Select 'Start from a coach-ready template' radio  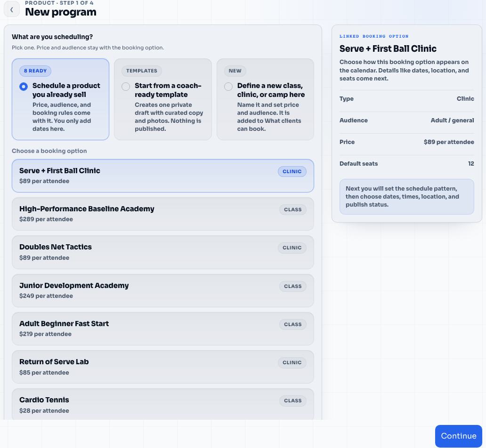(x=126, y=87)
